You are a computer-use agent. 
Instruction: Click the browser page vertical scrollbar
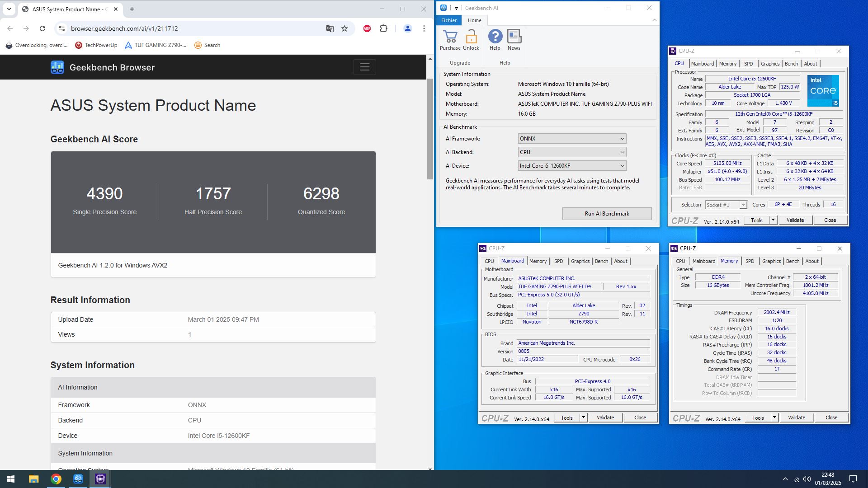coord(430,129)
